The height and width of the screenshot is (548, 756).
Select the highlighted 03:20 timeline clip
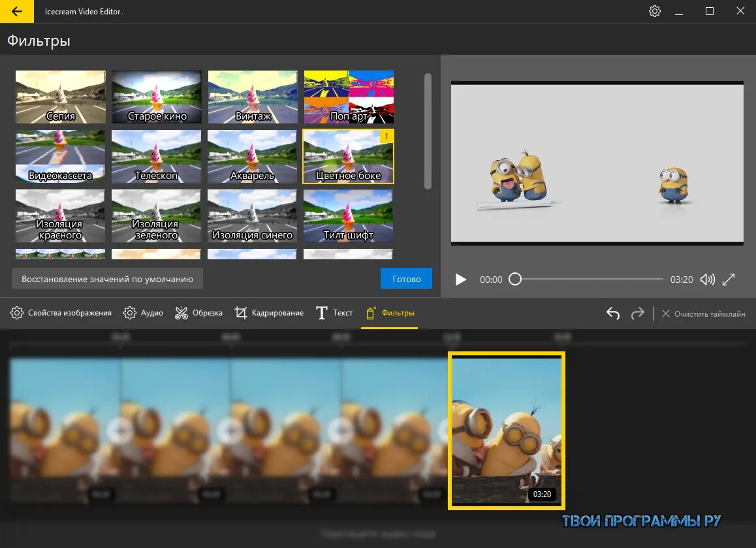click(506, 431)
